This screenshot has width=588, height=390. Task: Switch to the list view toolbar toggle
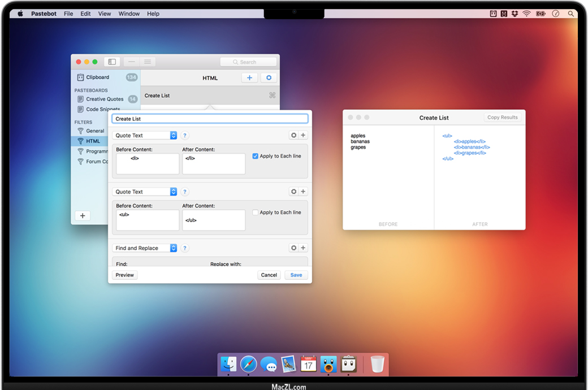(147, 62)
